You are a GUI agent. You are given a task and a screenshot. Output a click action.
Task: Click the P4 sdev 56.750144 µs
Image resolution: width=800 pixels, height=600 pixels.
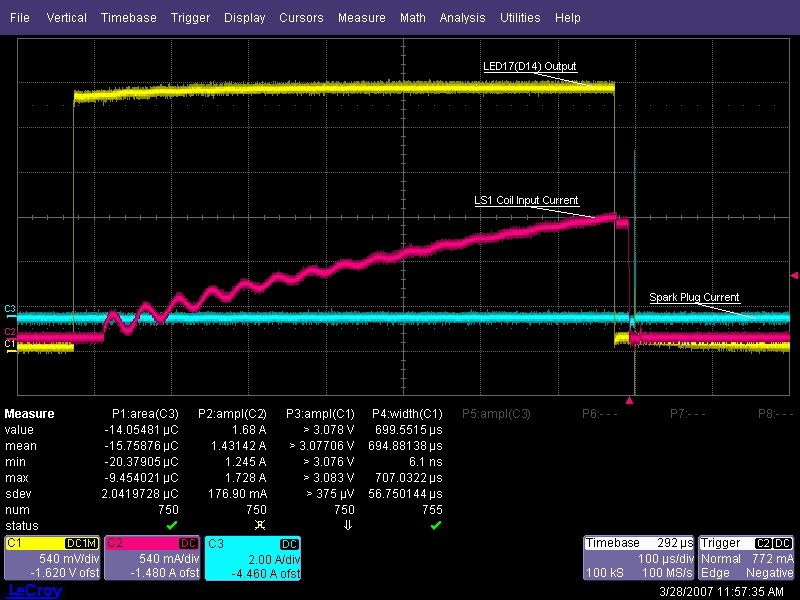(405, 494)
